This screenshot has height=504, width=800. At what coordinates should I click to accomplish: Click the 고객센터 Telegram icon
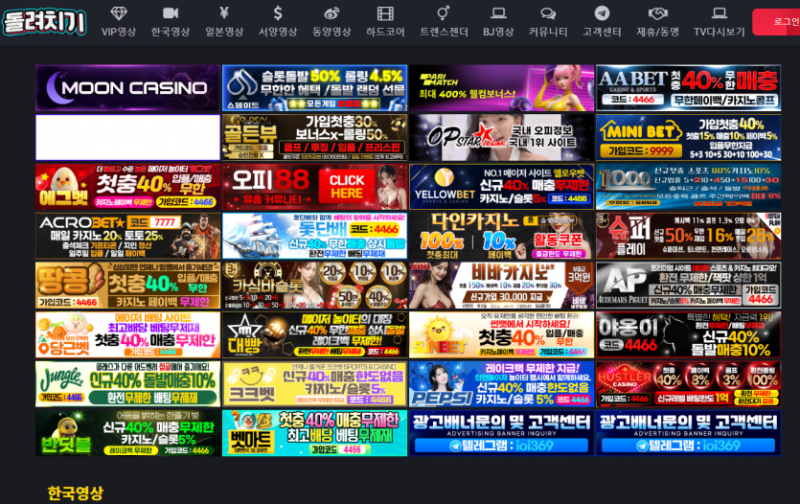click(x=601, y=13)
